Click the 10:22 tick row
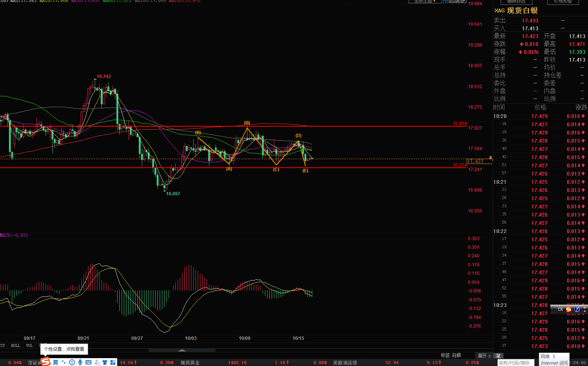 coord(540,231)
